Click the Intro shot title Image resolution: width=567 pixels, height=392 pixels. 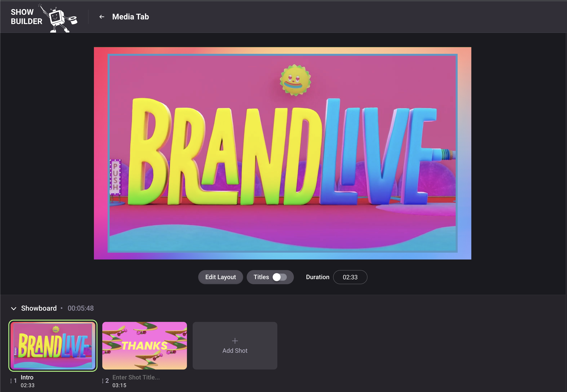click(x=27, y=377)
